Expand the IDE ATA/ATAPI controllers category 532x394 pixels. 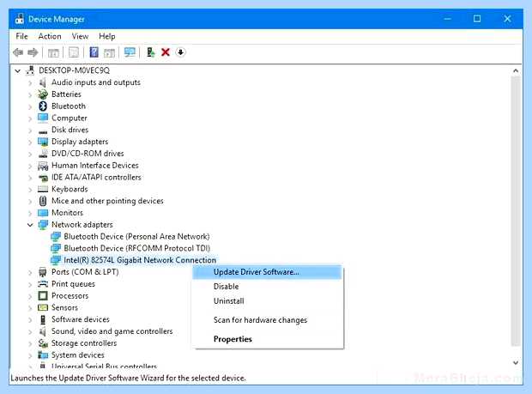click(x=30, y=178)
